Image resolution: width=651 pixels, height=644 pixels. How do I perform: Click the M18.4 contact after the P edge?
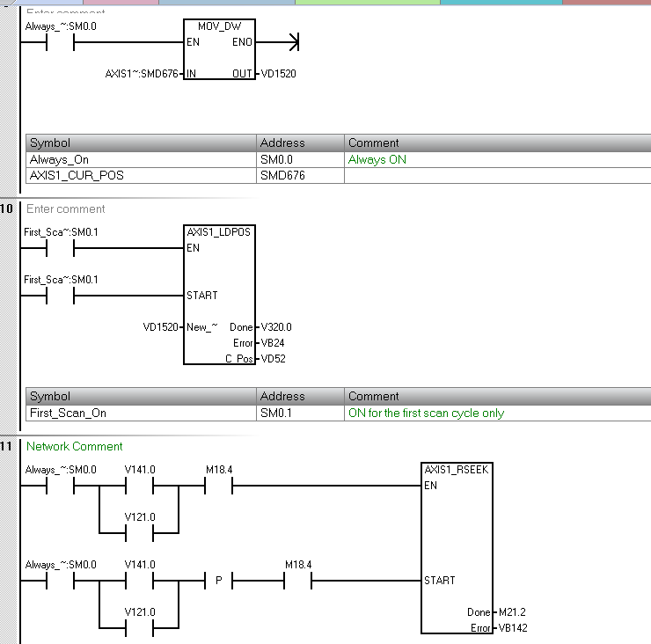298,580
